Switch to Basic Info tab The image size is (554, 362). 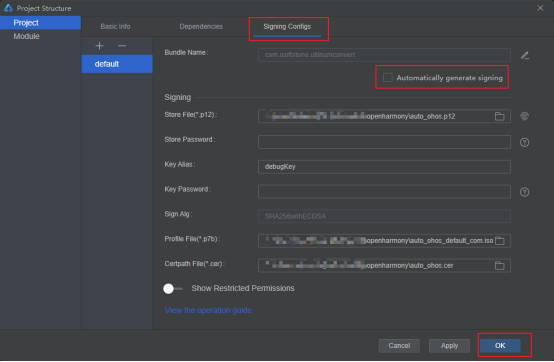(115, 26)
